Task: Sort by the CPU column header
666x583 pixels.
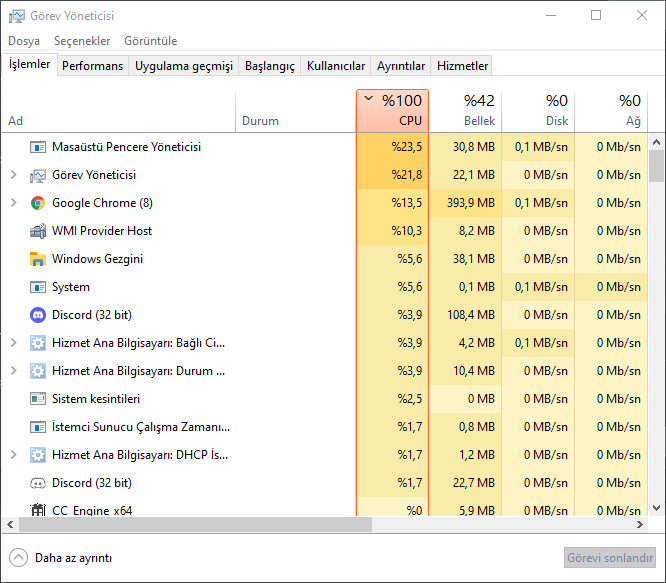Action: [392, 111]
